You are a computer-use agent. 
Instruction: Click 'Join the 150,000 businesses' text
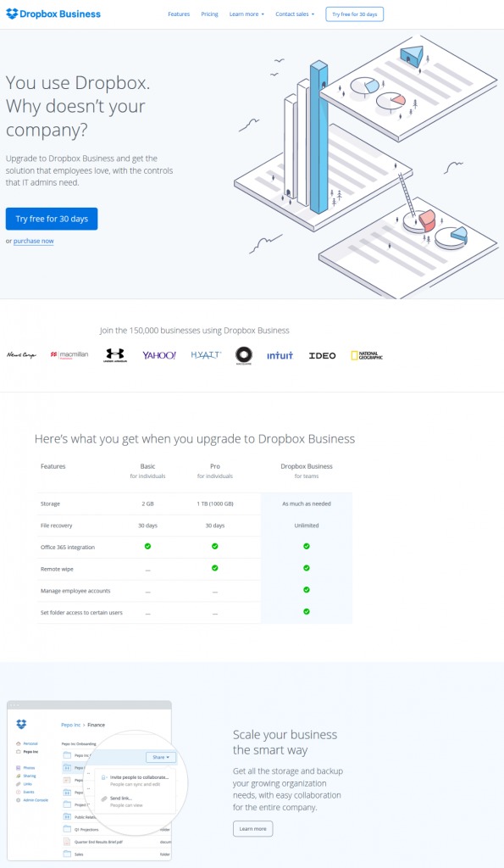click(194, 331)
